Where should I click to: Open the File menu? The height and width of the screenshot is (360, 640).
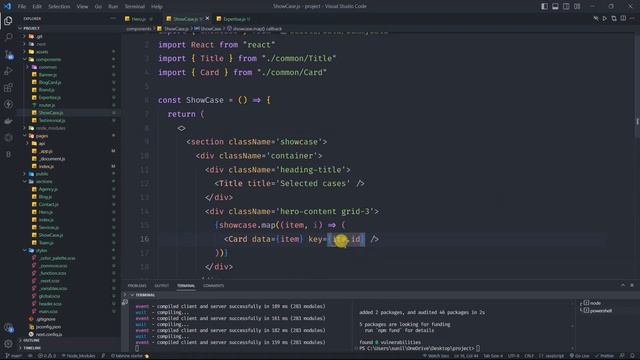coord(22,7)
